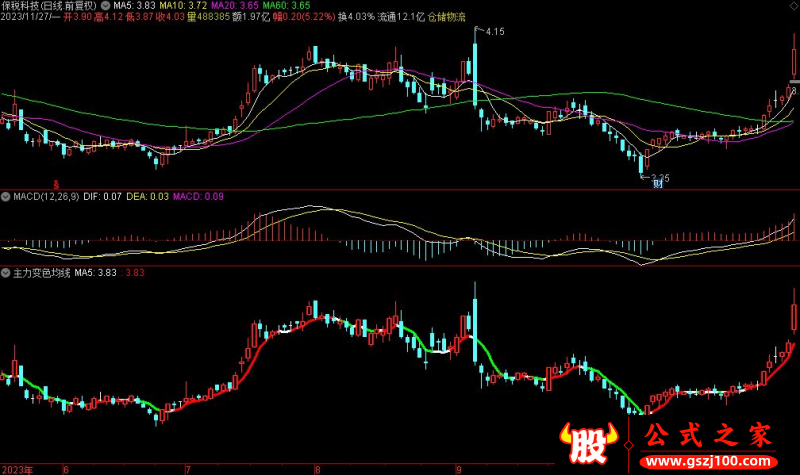Expand the MACD(12,26,9) indicator dropdown arrow
The width and height of the screenshot is (800, 475).
click(x=6, y=196)
